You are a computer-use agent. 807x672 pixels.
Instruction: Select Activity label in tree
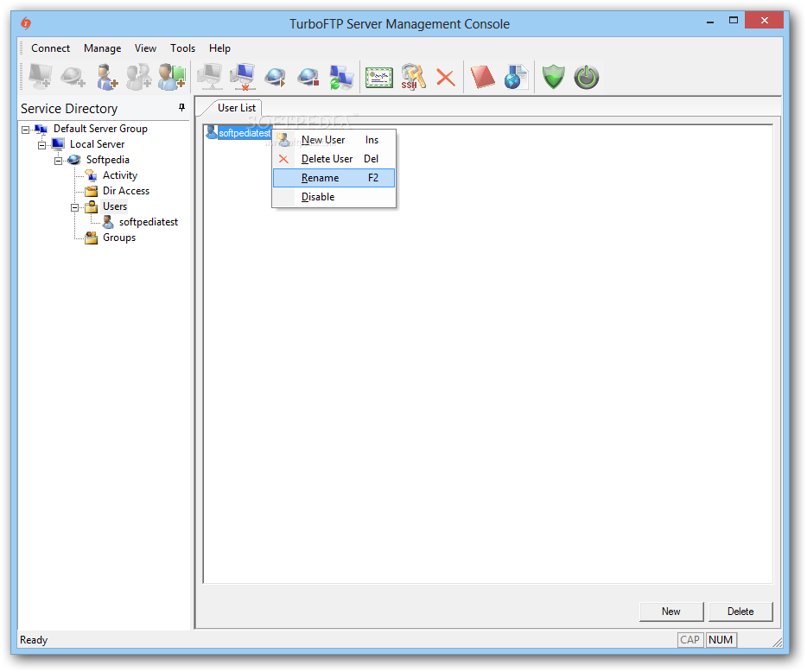(120, 175)
